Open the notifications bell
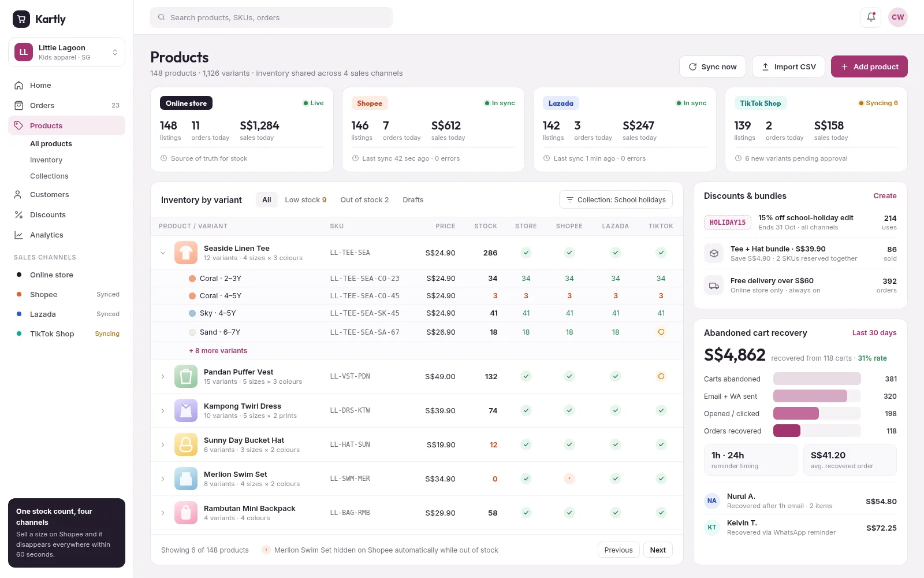The width and height of the screenshot is (924, 578). [871, 17]
